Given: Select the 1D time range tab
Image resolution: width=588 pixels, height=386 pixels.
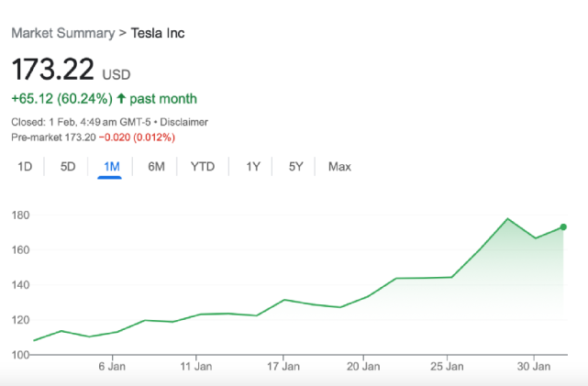Looking at the screenshot, I should pos(26,166).
